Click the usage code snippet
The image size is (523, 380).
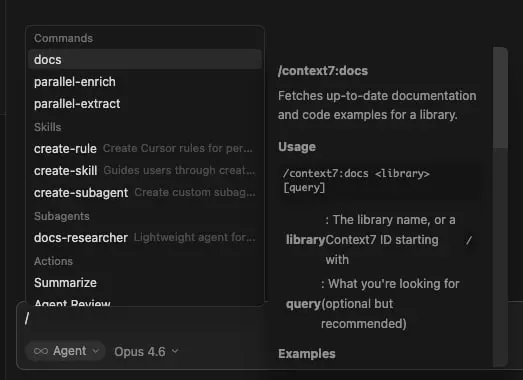(x=380, y=180)
